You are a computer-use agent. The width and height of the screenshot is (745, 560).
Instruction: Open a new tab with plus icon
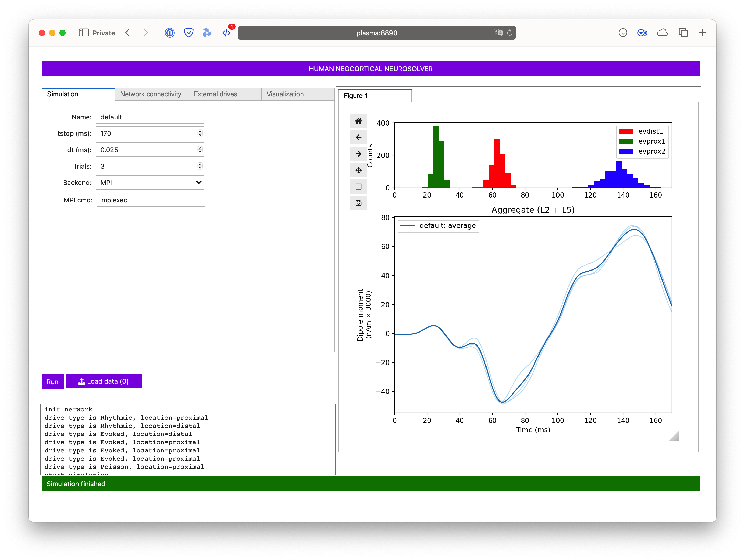pyautogui.click(x=703, y=33)
